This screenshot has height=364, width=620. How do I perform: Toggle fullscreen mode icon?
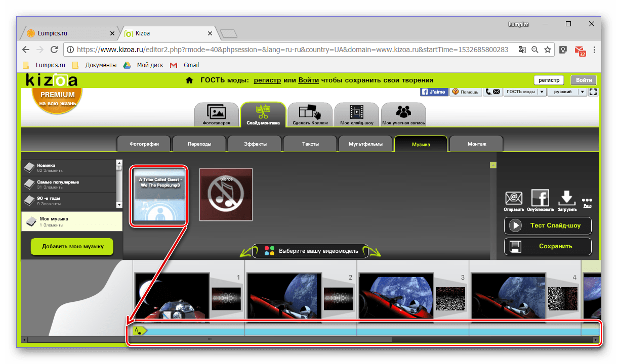(593, 92)
